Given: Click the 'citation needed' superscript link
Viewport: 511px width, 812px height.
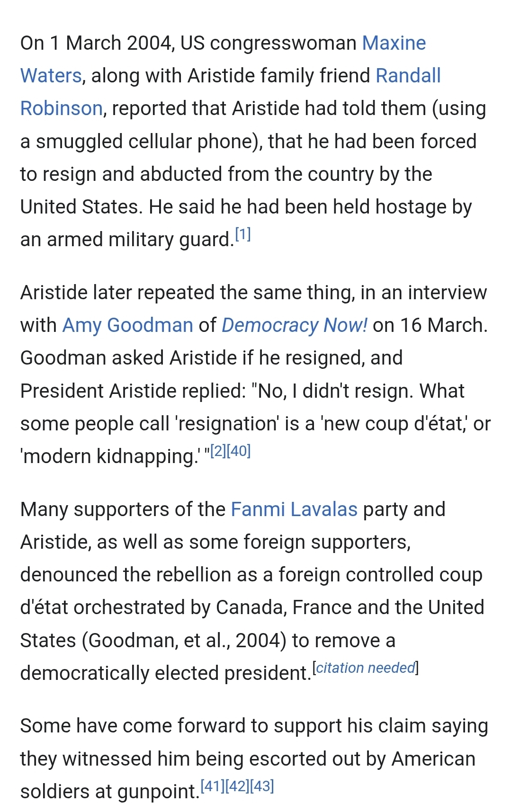Looking at the screenshot, I should click(x=365, y=668).
